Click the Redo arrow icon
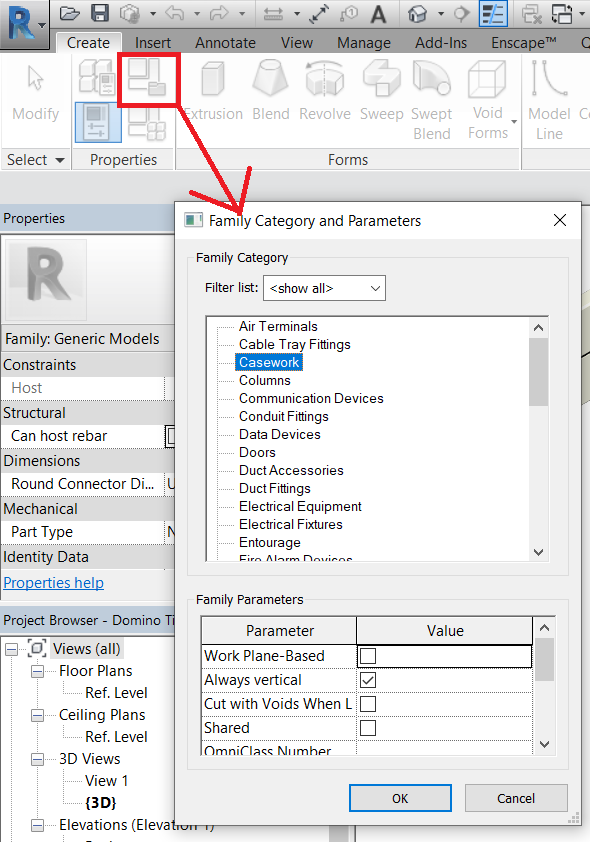Viewport: 590px width, 842px height. coord(219,13)
